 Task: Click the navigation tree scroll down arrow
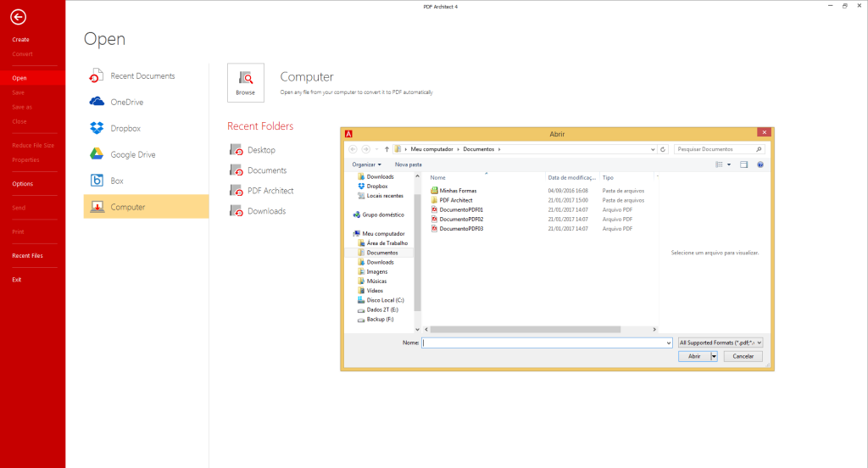[417, 330]
